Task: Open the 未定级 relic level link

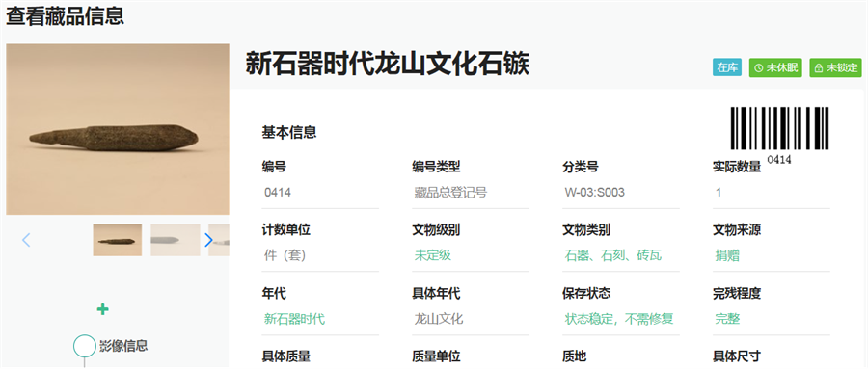Action: [x=433, y=255]
